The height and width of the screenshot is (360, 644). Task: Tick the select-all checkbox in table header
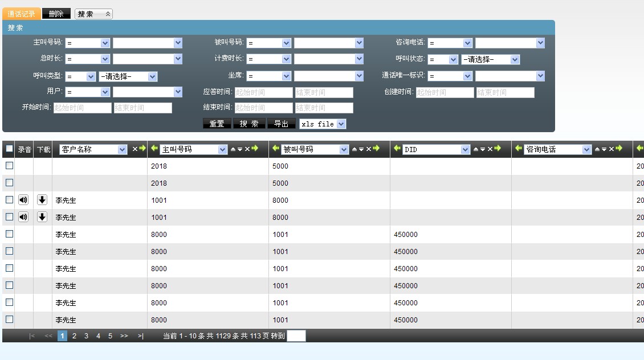coord(9,149)
